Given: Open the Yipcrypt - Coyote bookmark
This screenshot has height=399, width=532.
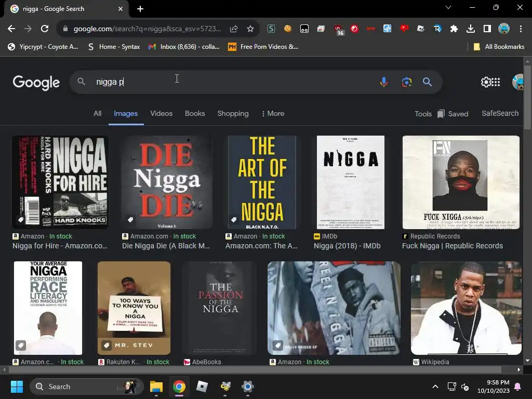Looking at the screenshot, I should point(43,47).
